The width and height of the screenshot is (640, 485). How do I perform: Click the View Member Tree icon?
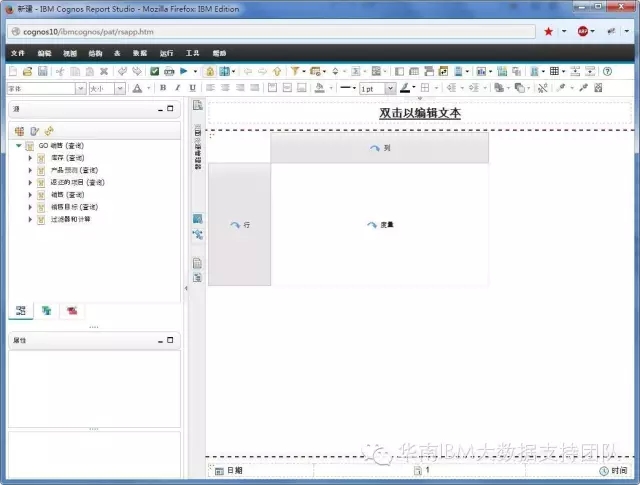(19, 131)
